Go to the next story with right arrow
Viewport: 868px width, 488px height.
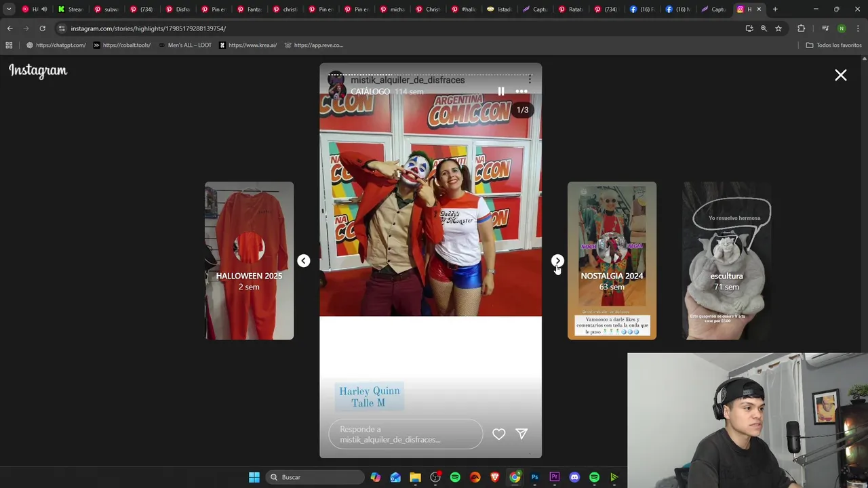tap(557, 260)
